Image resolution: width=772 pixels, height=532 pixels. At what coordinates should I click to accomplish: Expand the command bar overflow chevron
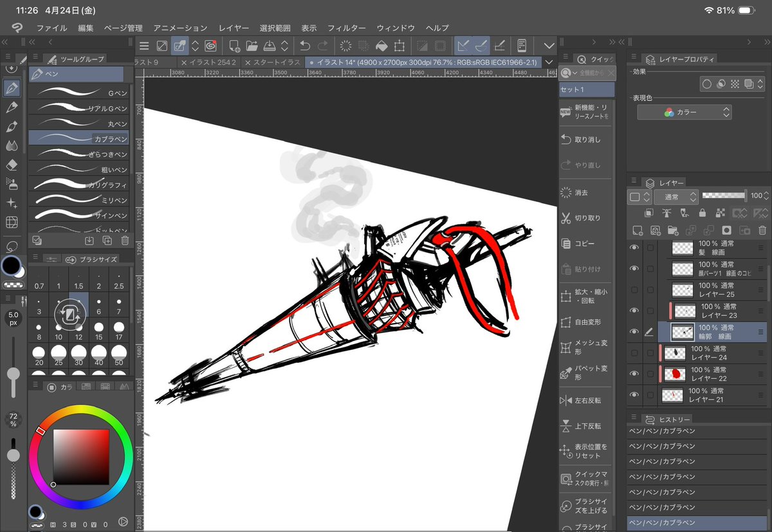[549, 46]
